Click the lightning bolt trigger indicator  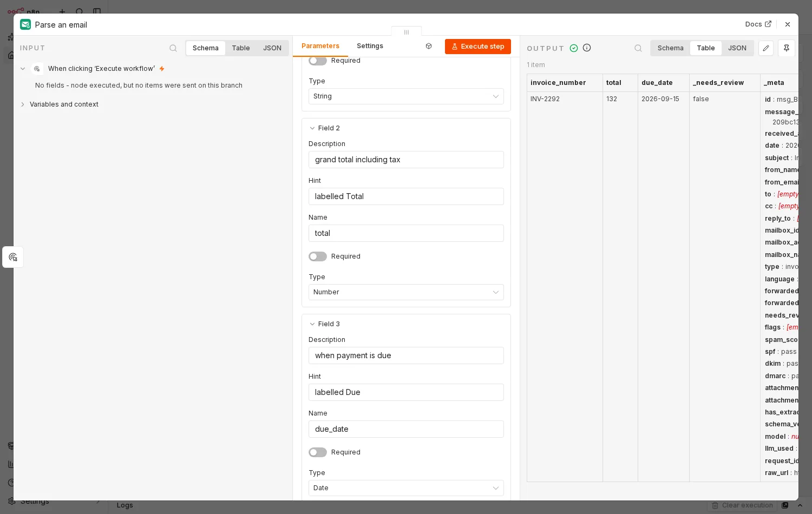click(x=162, y=69)
